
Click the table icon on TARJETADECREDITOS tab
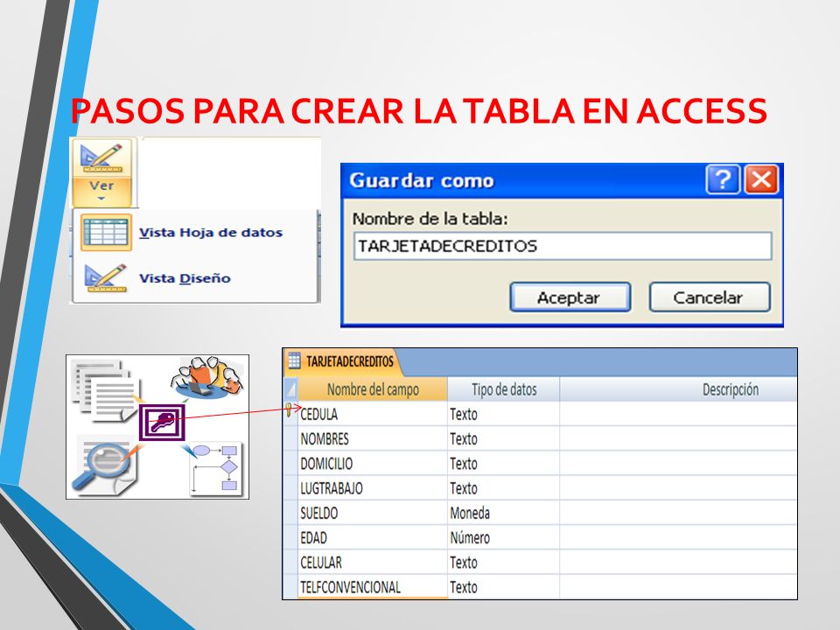point(295,361)
